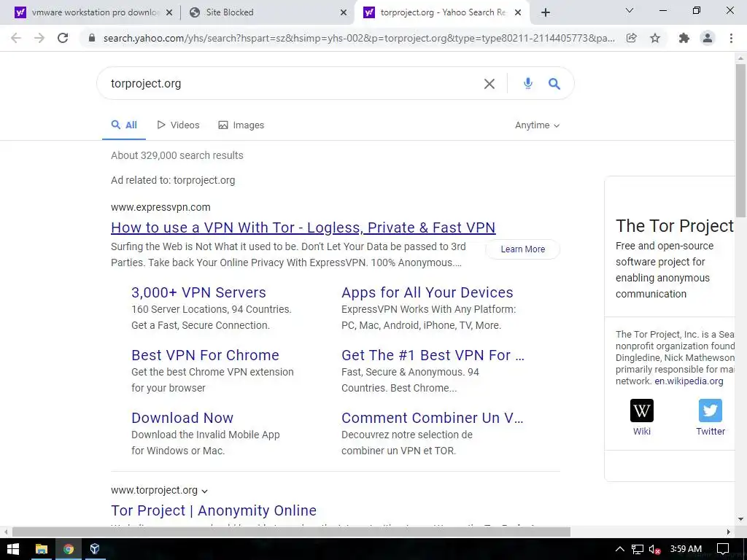Open Apps for All Your Devices link
Screen dimensions: 747x560
click(x=427, y=292)
